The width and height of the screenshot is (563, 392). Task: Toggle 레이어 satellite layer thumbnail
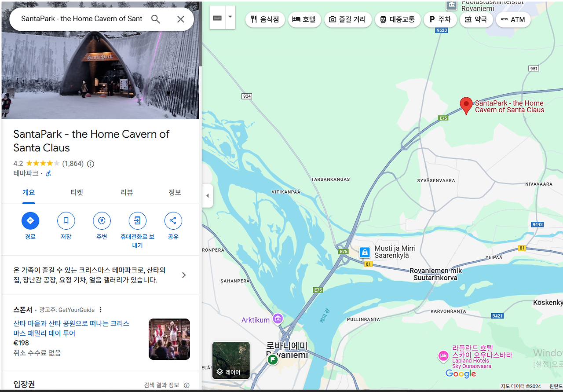point(231,360)
